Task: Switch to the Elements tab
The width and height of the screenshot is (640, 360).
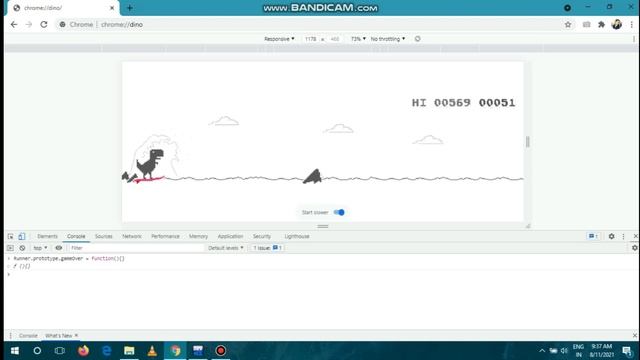Action: coord(47,236)
